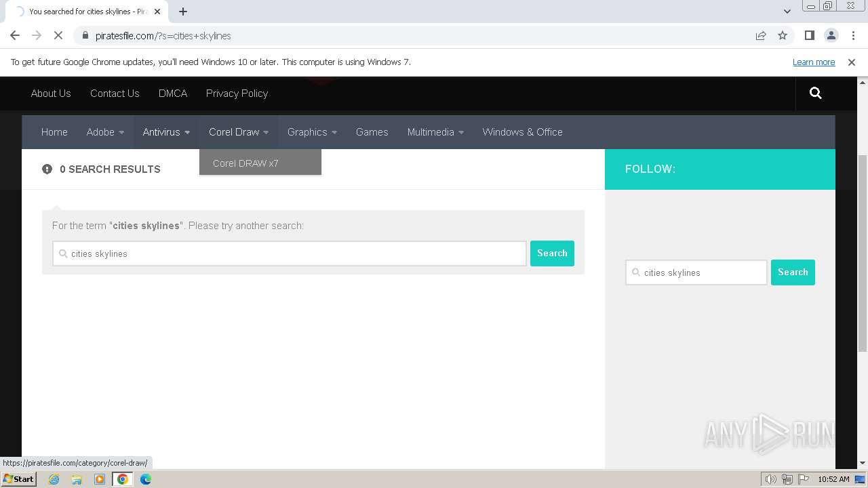Click the Show desktop monitor icon
Viewport: 868px width, 488px height.
tap(860, 479)
